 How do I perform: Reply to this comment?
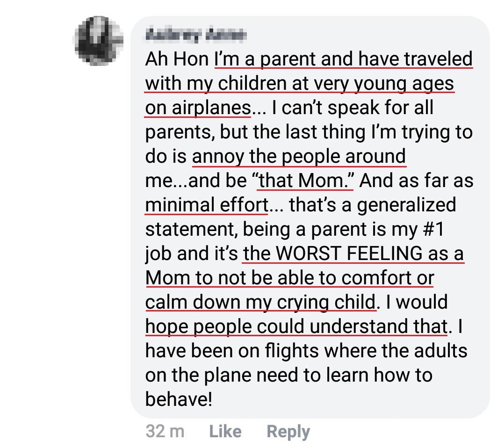(288, 431)
